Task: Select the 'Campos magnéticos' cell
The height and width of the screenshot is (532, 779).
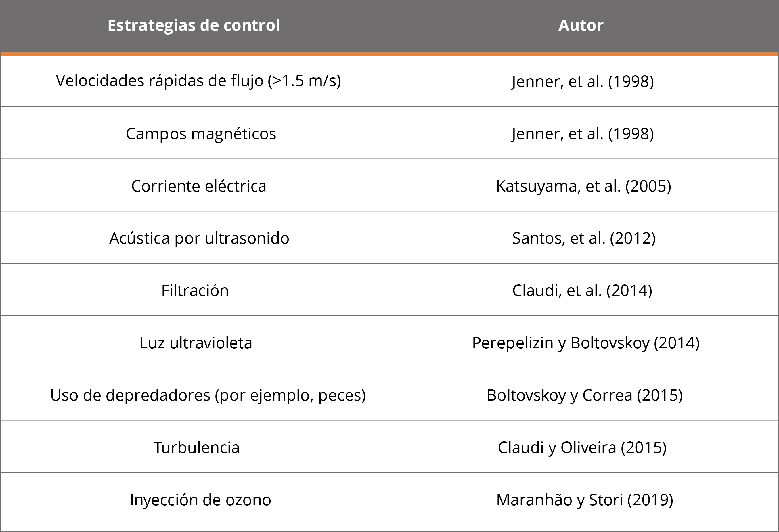Action: (201, 134)
